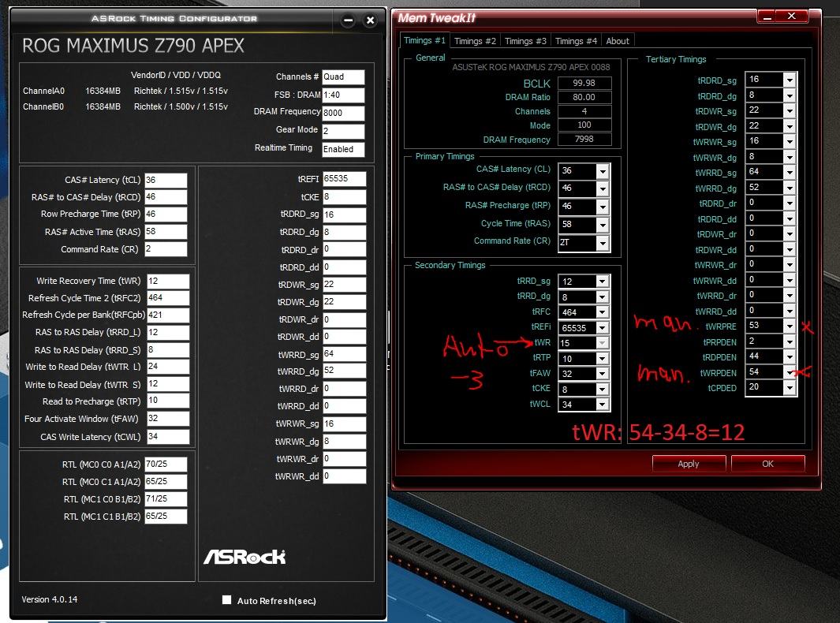Click the BCLK value field showing 99.98
Image resolution: width=840 pixels, height=623 pixels.
click(x=584, y=83)
